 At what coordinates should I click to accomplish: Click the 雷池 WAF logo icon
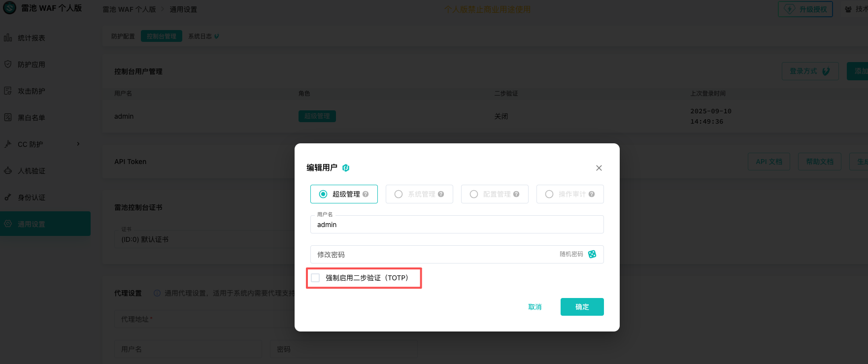(9, 8)
